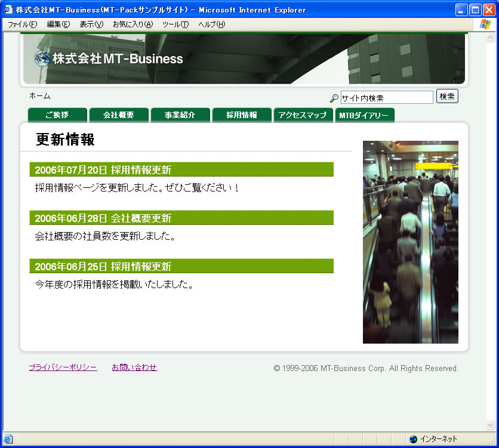Click the 2006年06月28日 会社概要更新 heading
The height and width of the screenshot is (448, 499).
pyautogui.click(x=181, y=218)
